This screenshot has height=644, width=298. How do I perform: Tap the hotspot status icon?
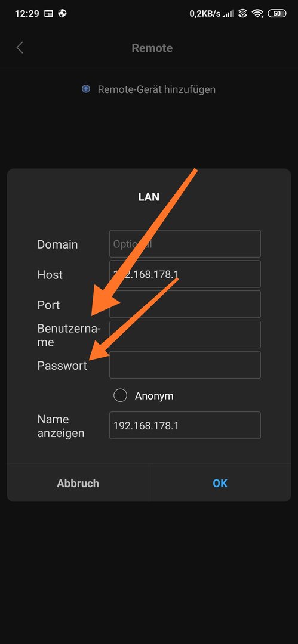point(243,14)
